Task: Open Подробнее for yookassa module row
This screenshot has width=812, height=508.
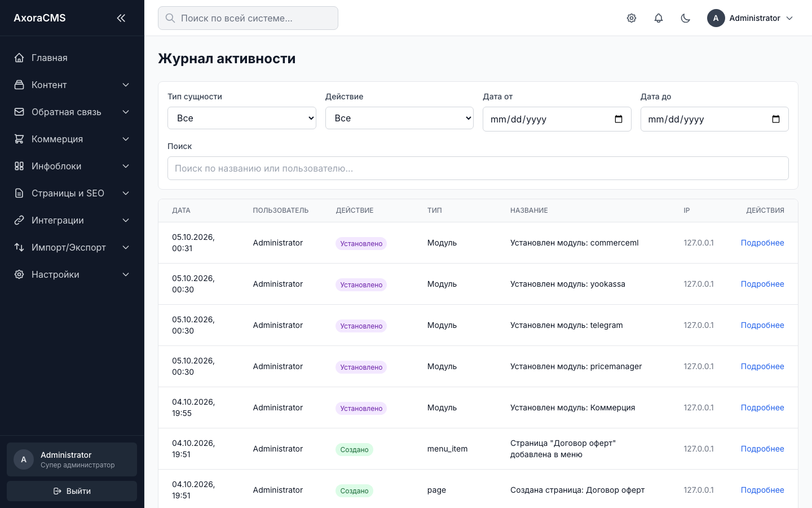Action: [x=762, y=284]
